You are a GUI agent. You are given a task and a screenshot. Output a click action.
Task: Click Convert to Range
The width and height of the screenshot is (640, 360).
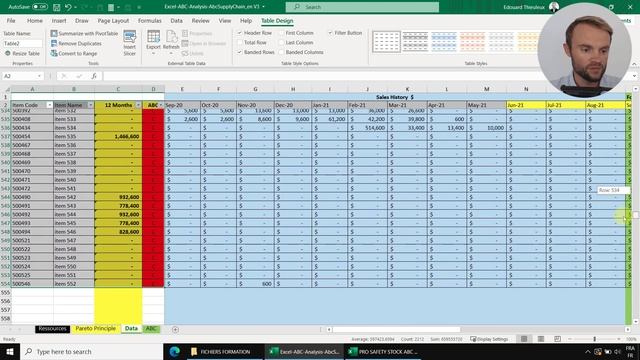point(74,53)
